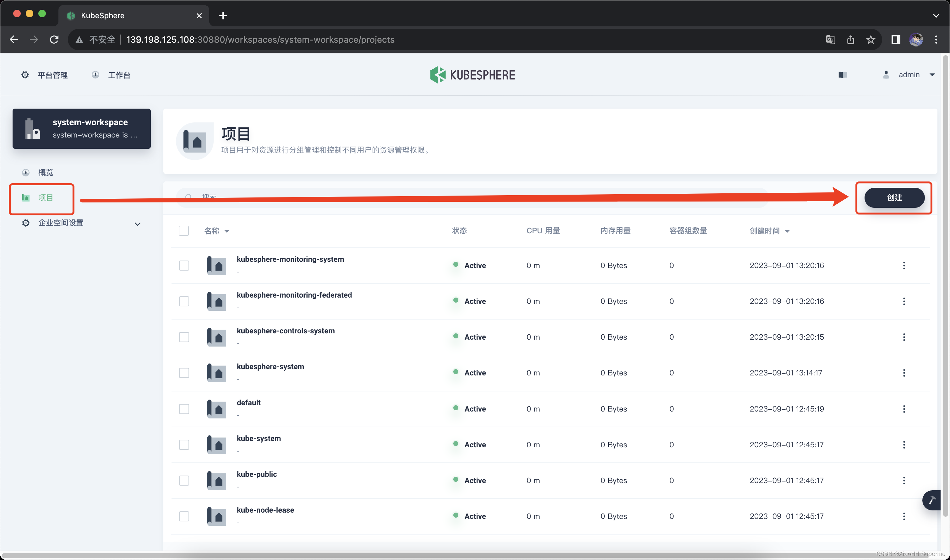
Task: Tick the checkbox for kubesphere-system
Action: [x=184, y=373]
